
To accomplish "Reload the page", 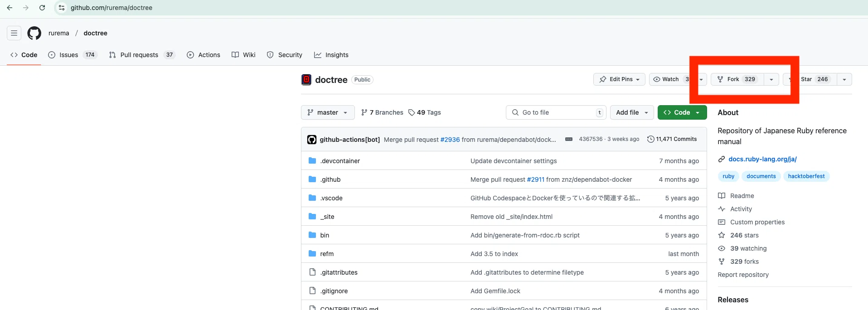I will (x=42, y=8).
